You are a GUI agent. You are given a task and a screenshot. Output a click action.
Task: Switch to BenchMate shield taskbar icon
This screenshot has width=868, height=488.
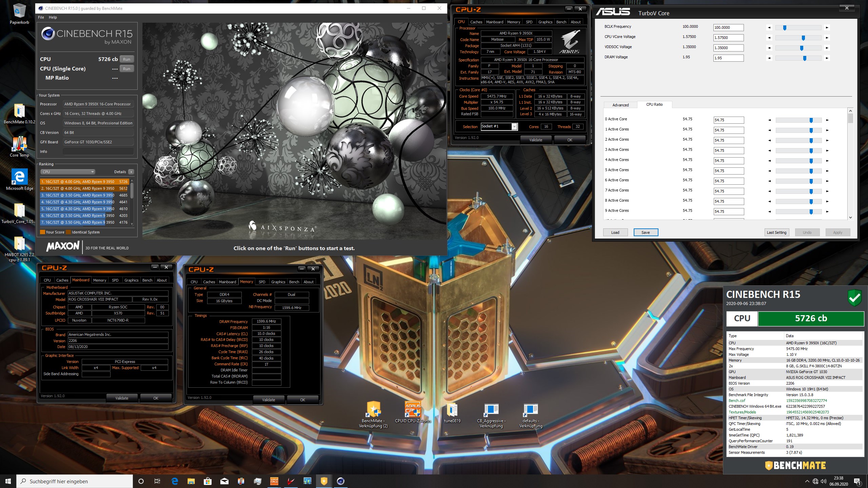pos(324,481)
